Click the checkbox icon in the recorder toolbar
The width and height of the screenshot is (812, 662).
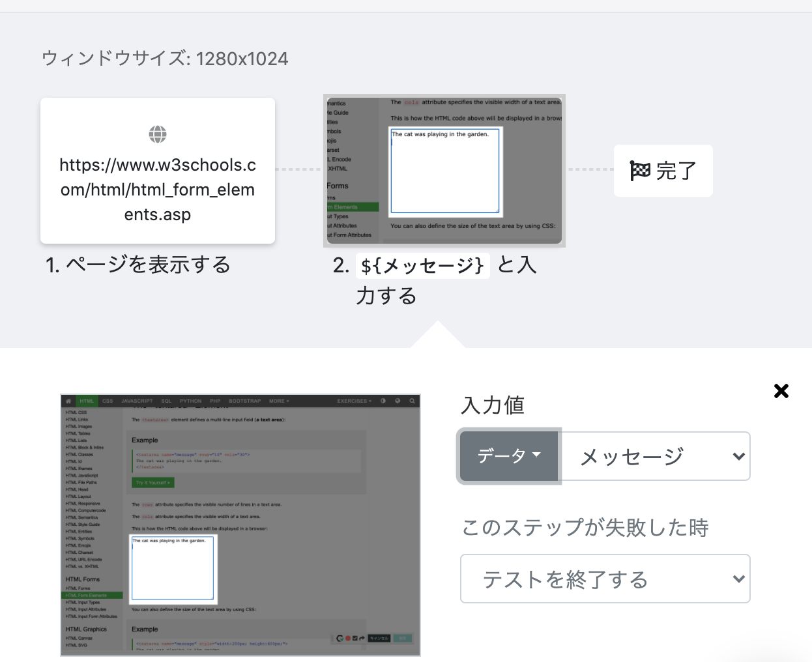click(355, 639)
